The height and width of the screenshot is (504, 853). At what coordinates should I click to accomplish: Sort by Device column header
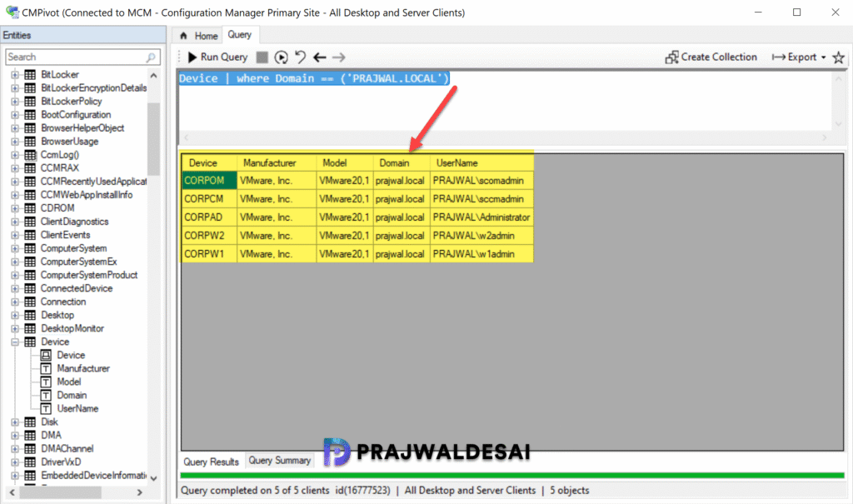click(209, 162)
